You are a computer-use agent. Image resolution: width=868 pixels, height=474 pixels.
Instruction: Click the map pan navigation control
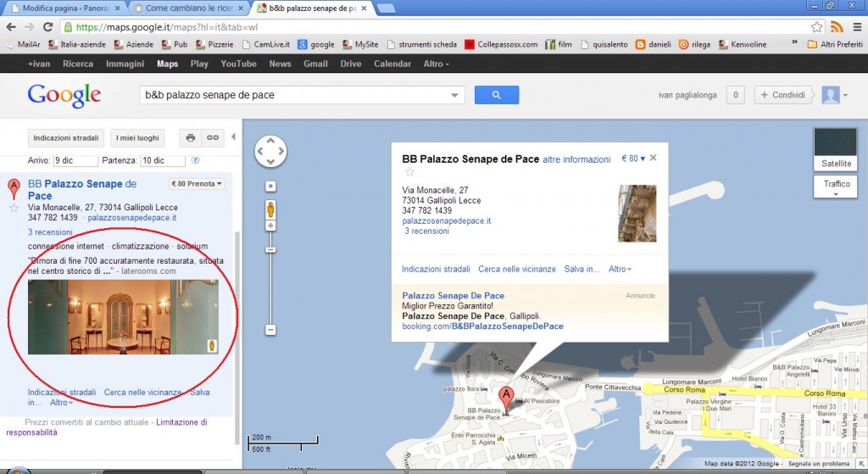click(x=270, y=153)
